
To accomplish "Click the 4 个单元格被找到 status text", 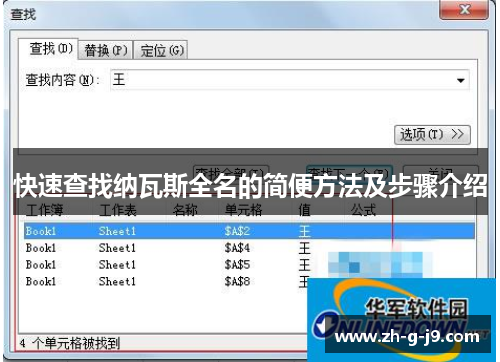I will pyautogui.click(x=69, y=343).
